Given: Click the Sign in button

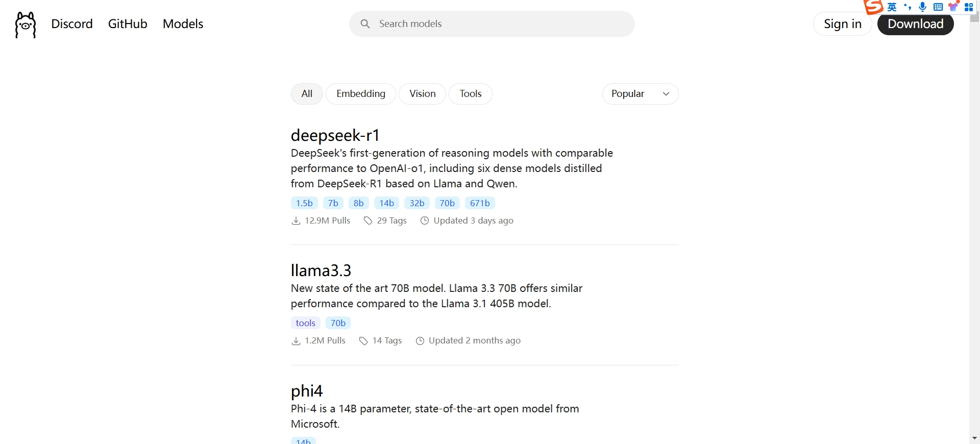Looking at the screenshot, I should 842,24.
